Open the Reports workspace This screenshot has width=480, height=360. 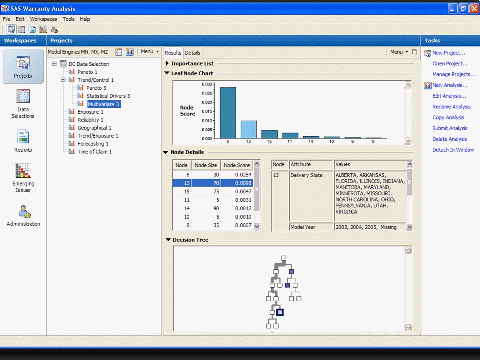(x=23, y=141)
